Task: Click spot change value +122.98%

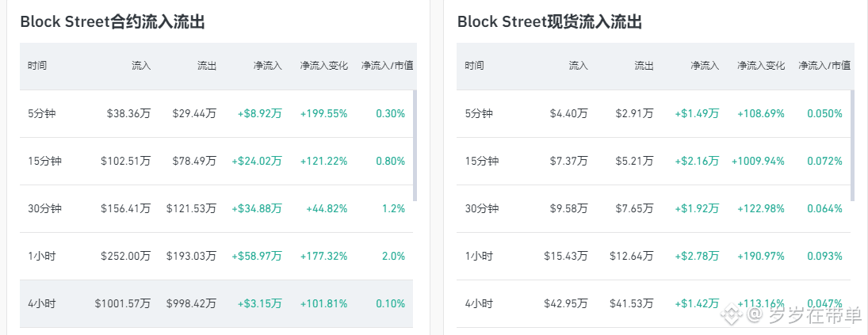Action: click(761, 209)
